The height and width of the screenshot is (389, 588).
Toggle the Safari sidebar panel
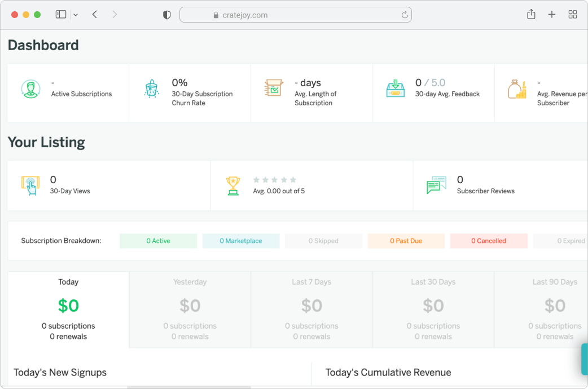61,15
